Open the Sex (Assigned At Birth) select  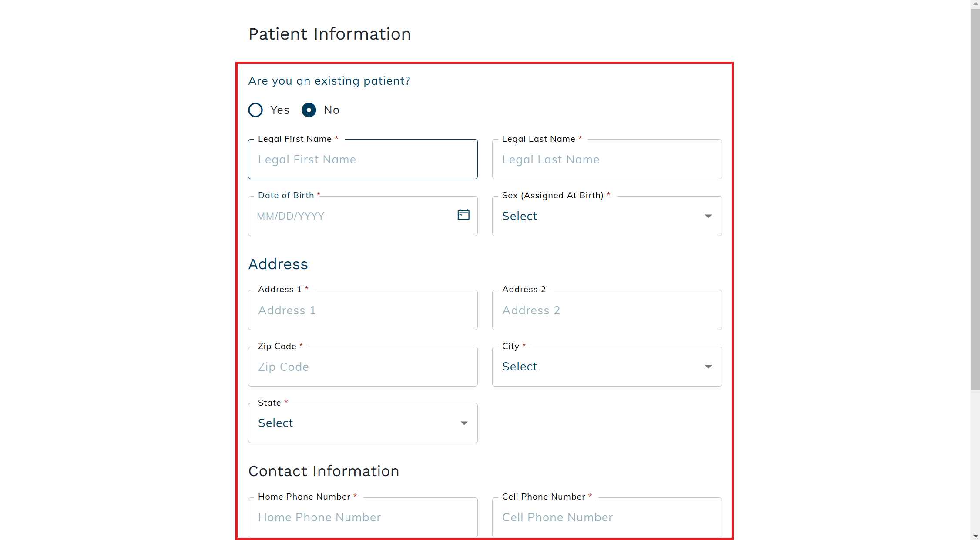point(607,216)
